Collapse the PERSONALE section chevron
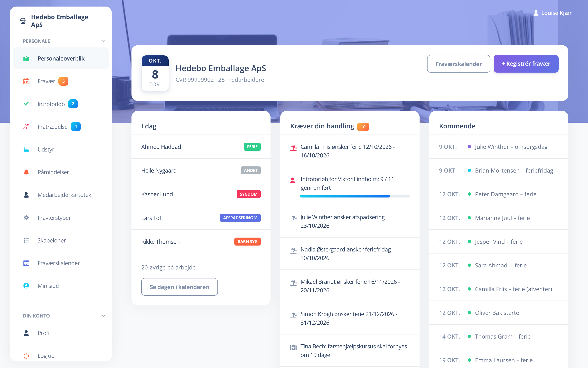 pyautogui.click(x=104, y=41)
